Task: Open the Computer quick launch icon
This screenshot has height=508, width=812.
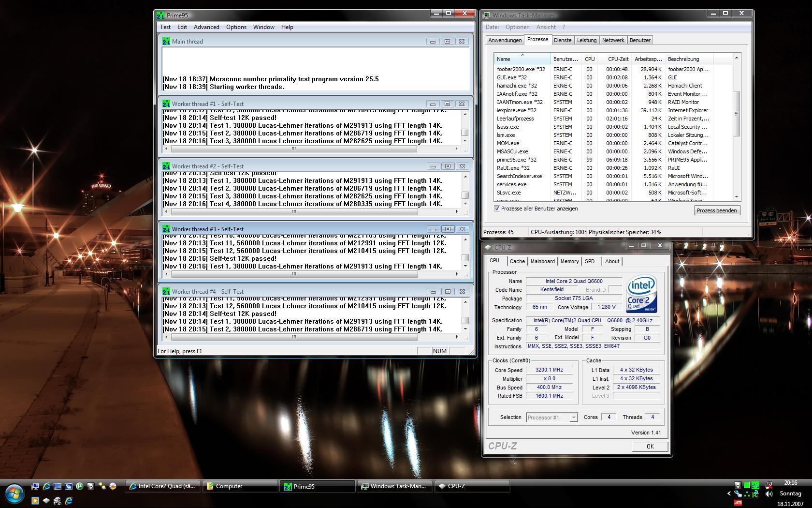Action: click(x=35, y=486)
